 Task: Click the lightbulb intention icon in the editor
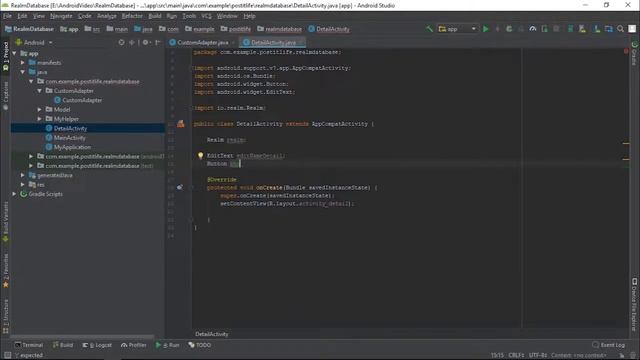click(x=200, y=156)
